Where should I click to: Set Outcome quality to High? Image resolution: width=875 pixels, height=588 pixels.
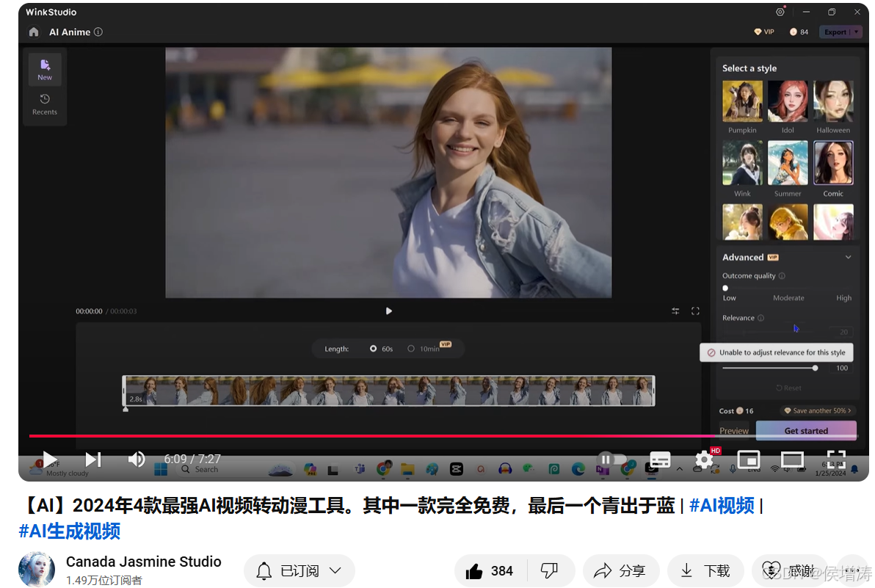(843, 298)
